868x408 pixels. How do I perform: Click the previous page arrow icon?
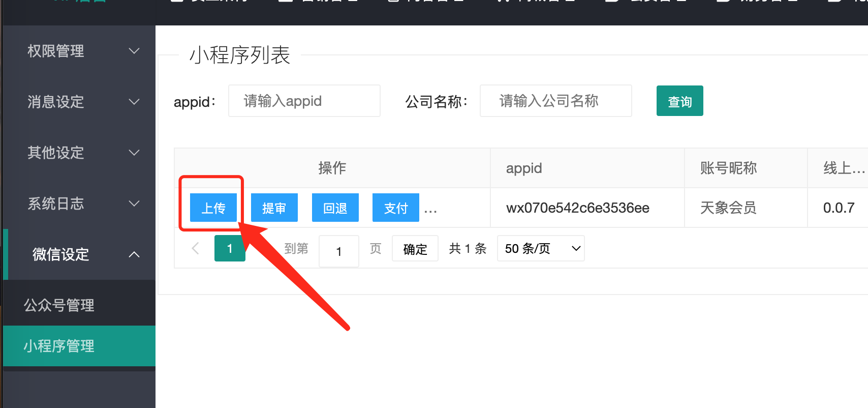[195, 248]
